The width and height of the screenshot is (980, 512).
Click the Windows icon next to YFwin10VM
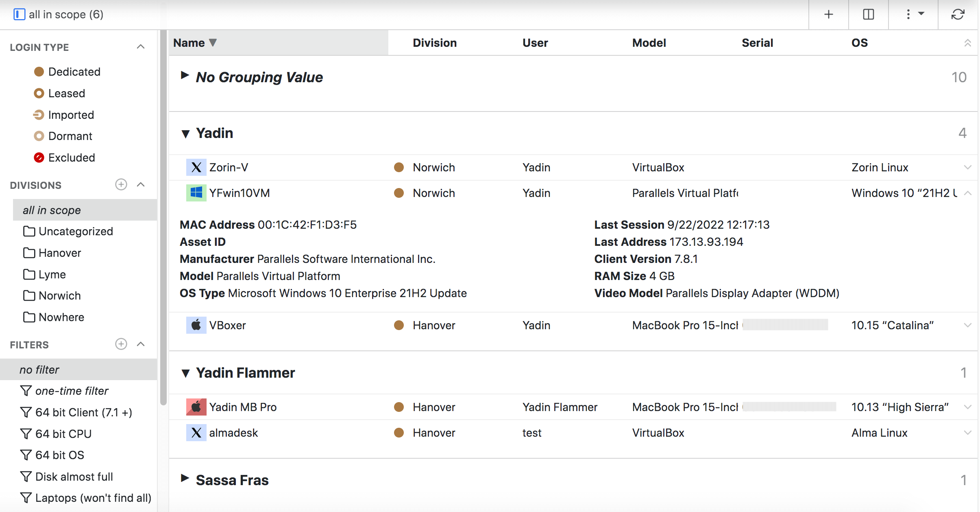click(196, 193)
